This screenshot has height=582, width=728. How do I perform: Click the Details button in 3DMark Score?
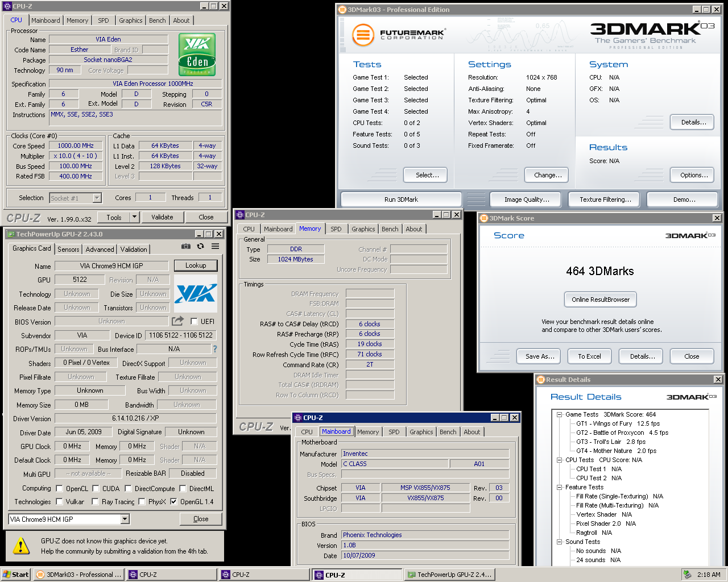(x=642, y=356)
